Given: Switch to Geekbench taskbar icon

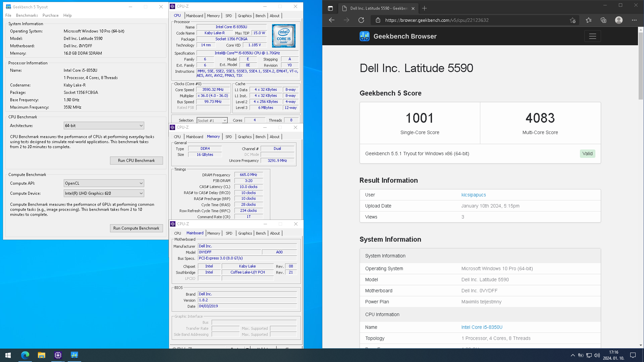Looking at the screenshot, I should point(74,355).
